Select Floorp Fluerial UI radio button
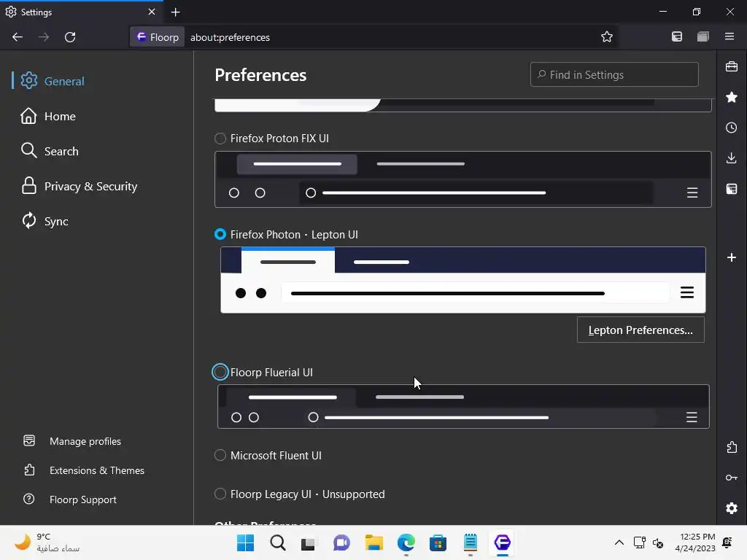The image size is (747, 560). (x=220, y=372)
